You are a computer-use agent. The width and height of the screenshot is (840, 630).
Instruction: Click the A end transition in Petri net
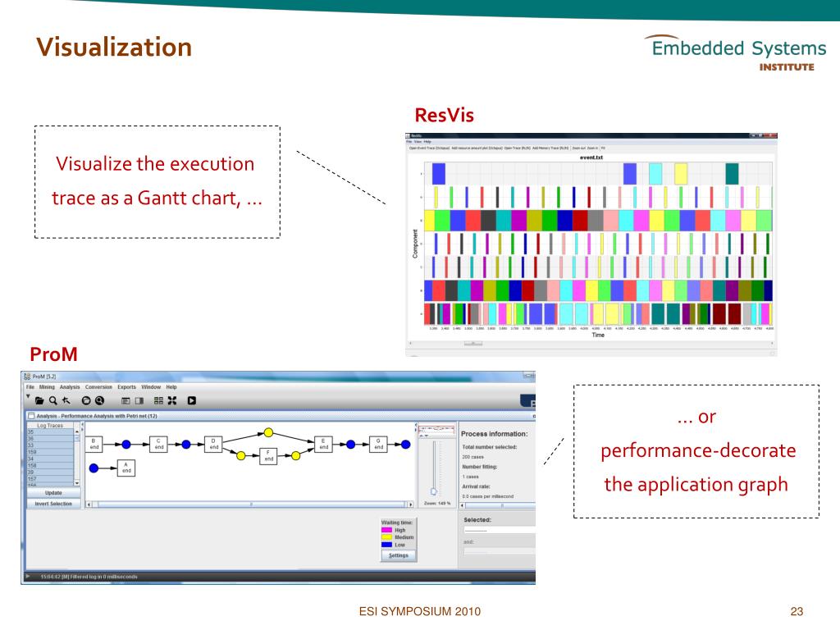tap(126, 468)
